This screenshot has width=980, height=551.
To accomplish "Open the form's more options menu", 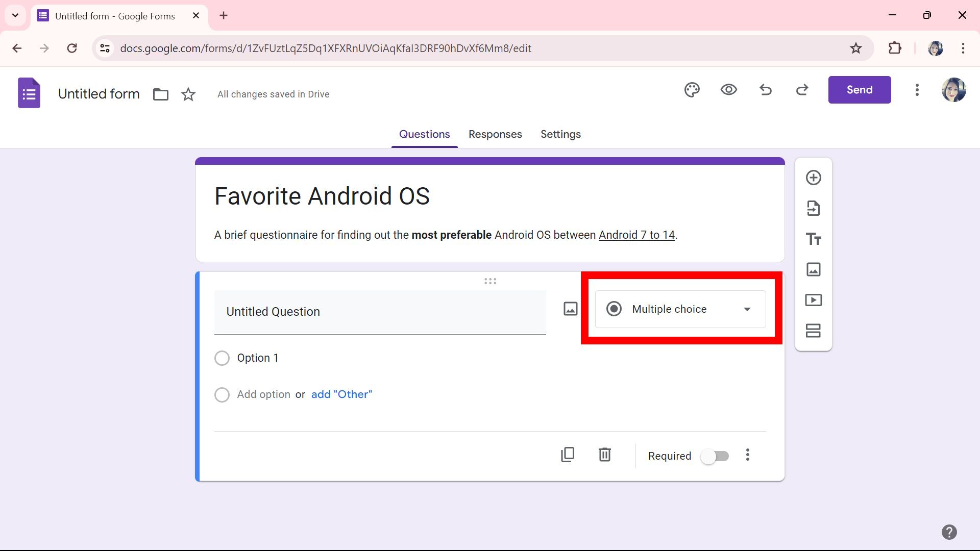I will [917, 90].
